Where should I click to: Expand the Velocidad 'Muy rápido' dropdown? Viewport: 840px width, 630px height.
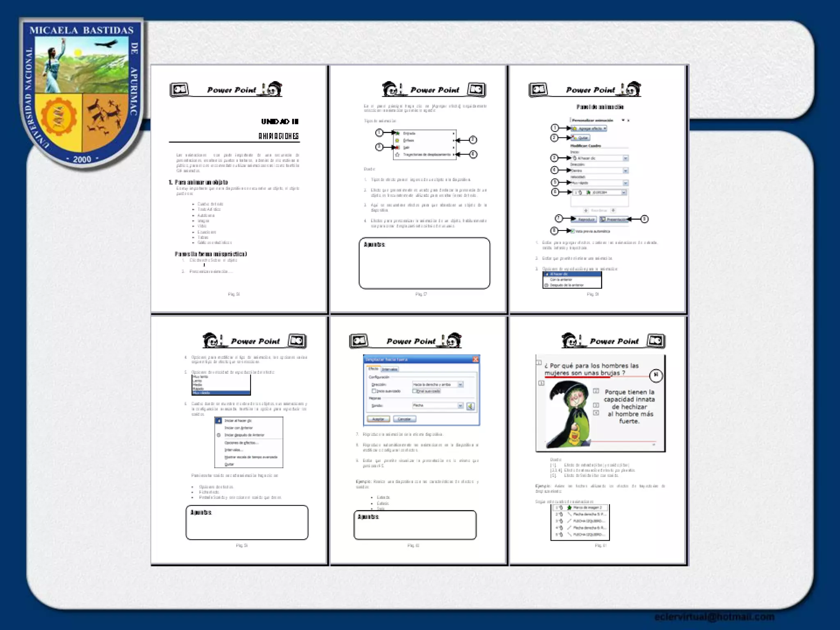tap(625, 183)
